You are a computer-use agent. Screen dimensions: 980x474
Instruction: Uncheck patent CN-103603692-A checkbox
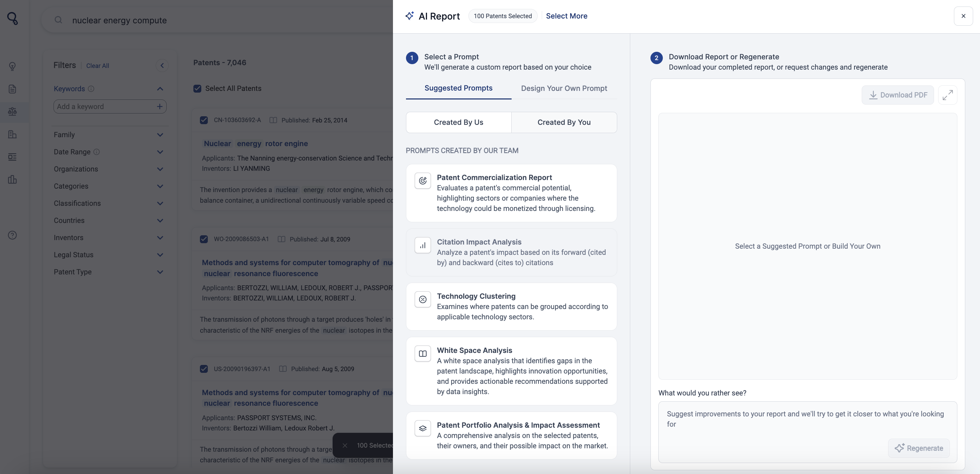pos(204,120)
